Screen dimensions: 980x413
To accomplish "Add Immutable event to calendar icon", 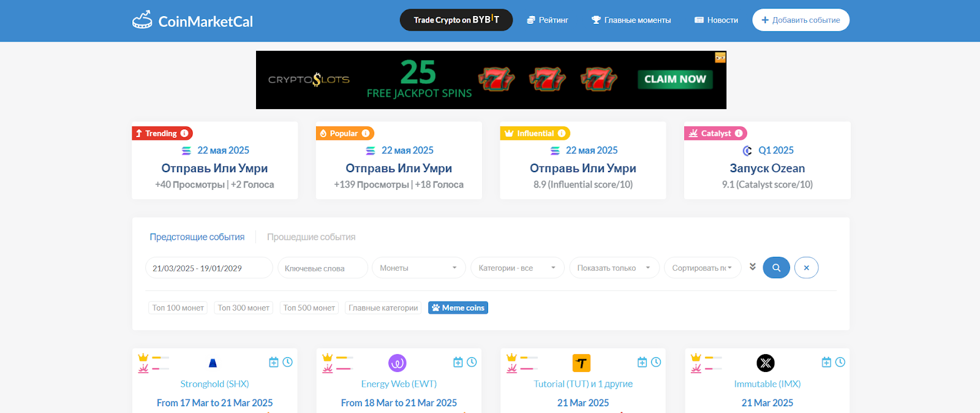I will point(826,362).
